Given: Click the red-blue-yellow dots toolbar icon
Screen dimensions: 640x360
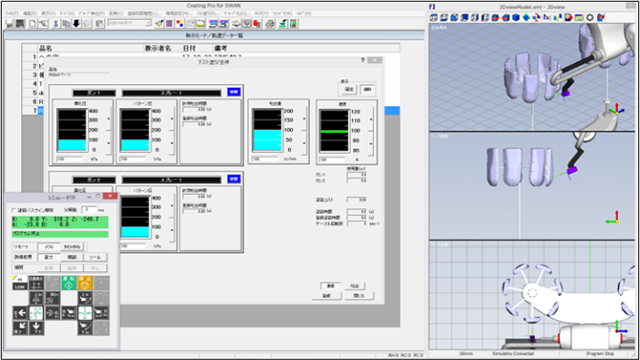Looking at the screenshot, I should 180,24.
